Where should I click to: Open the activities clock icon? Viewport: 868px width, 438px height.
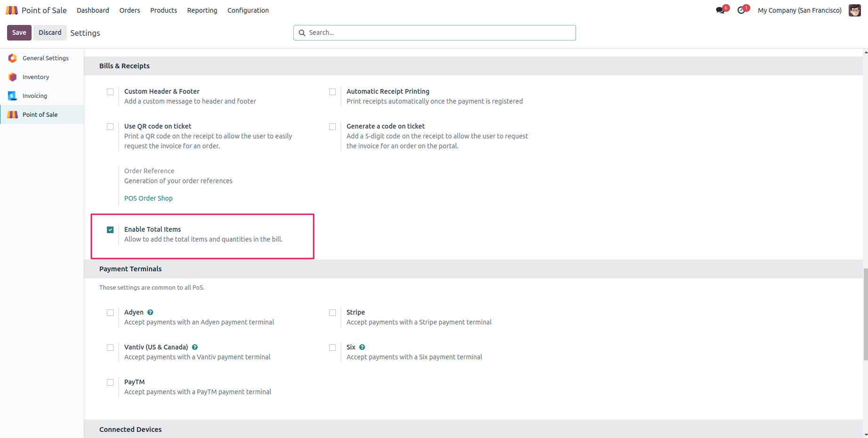741,10
